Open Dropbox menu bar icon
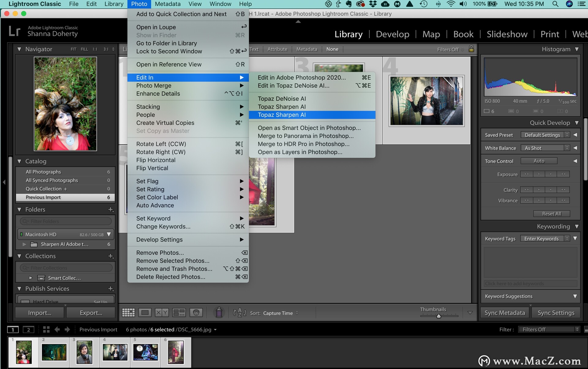The height and width of the screenshot is (369, 588). [373, 4]
